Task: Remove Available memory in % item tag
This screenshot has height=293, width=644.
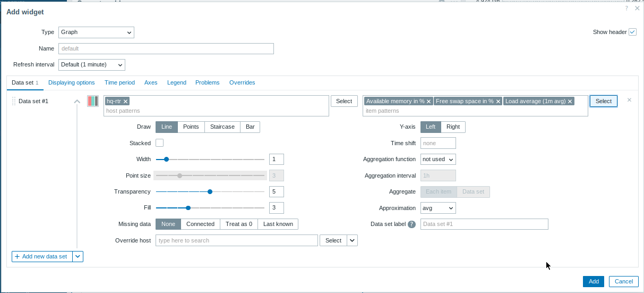Action: tap(428, 101)
